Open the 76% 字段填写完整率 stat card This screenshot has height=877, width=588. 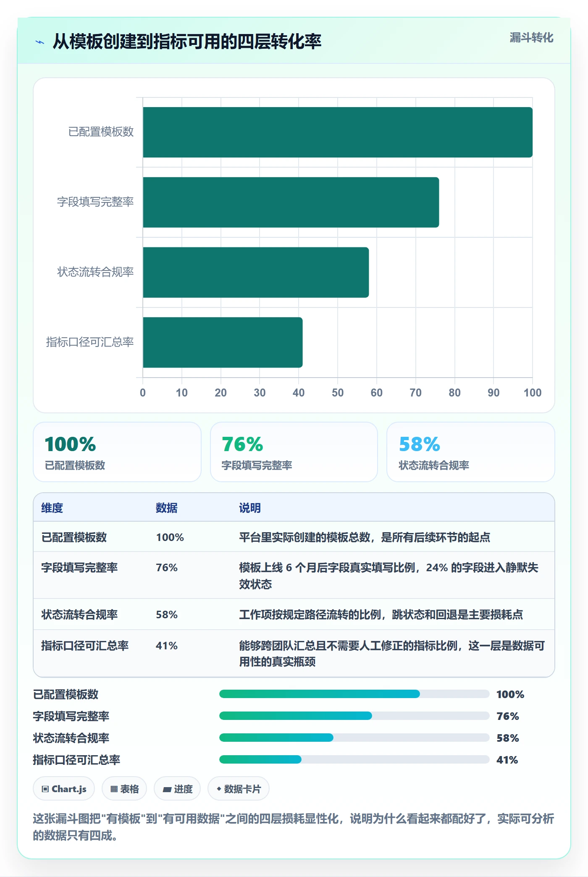(x=294, y=452)
